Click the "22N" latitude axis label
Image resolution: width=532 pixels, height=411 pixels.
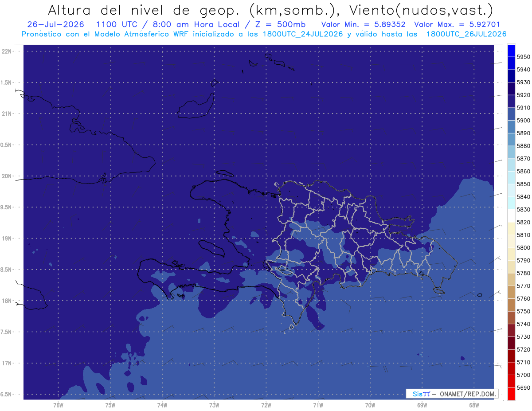(x=7, y=51)
